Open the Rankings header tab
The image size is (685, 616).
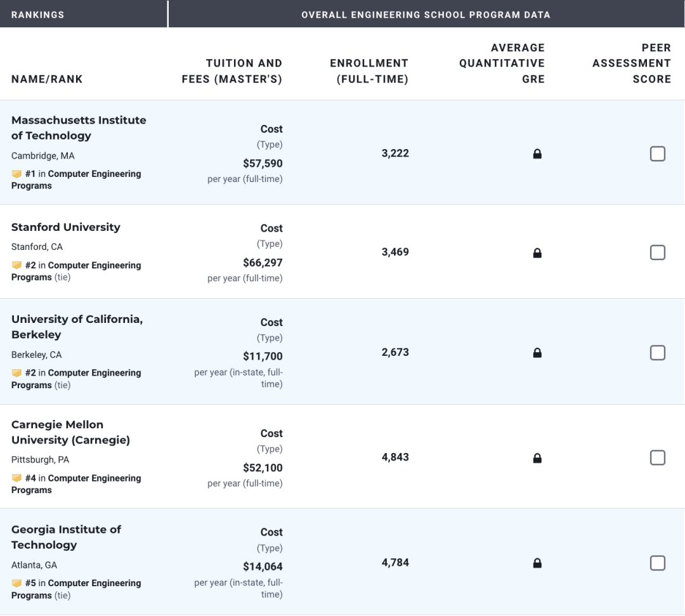(x=84, y=14)
